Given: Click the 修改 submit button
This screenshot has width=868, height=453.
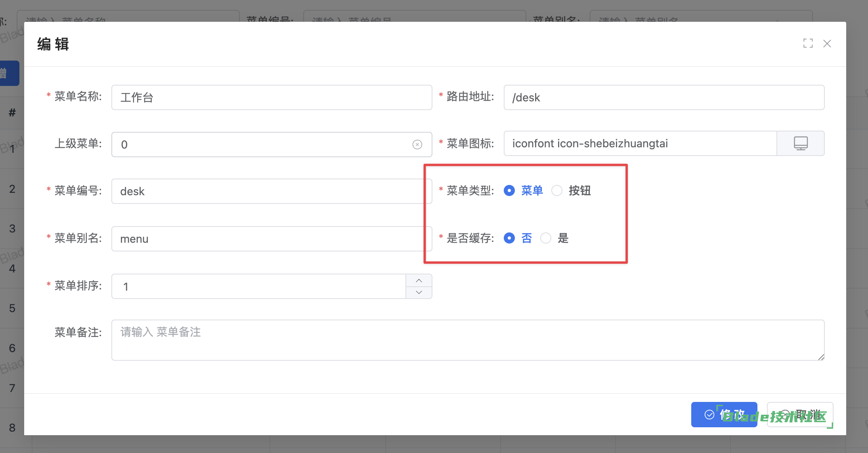Looking at the screenshot, I should [x=724, y=415].
